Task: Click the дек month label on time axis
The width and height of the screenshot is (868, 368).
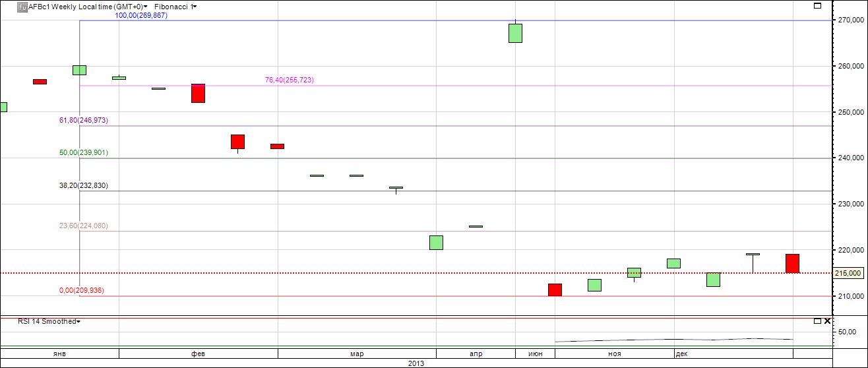Action: (682, 354)
